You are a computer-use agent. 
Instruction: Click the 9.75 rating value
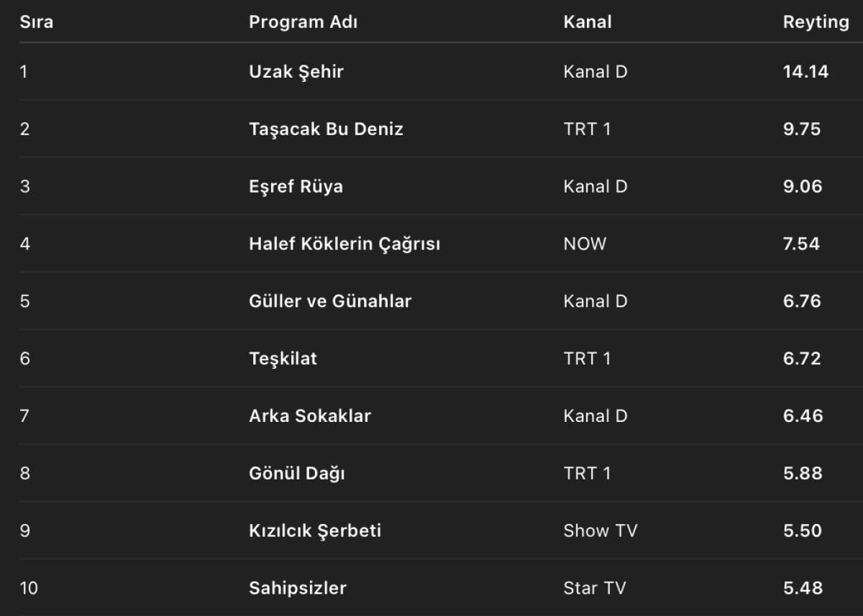pyautogui.click(x=801, y=129)
